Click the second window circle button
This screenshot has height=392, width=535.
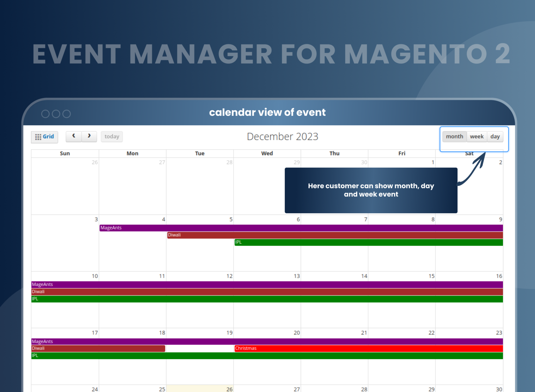tap(56, 114)
